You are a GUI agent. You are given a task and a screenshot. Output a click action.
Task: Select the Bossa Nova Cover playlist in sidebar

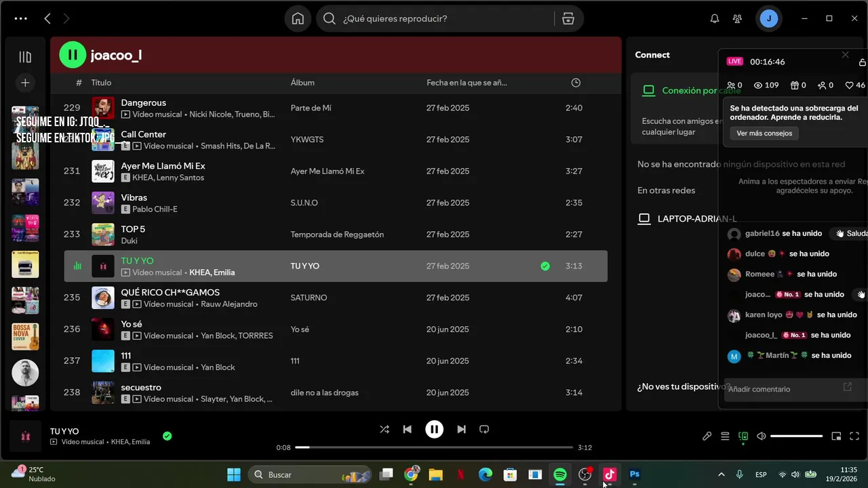(25, 337)
